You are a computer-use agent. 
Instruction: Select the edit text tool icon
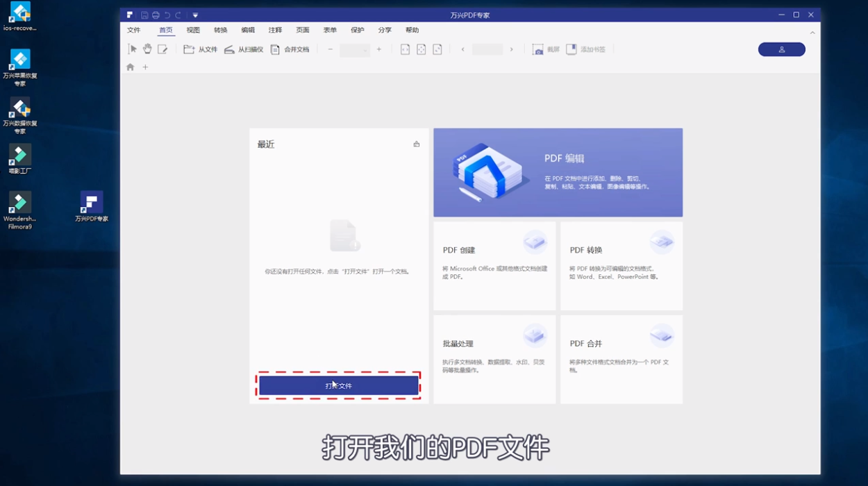pyautogui.click(x=162, y=49)
